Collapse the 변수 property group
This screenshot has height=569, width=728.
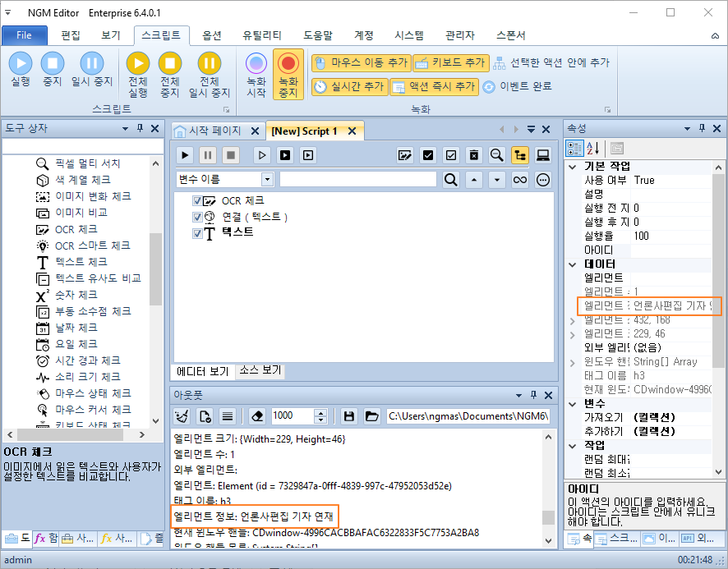[x=573, y=404]
